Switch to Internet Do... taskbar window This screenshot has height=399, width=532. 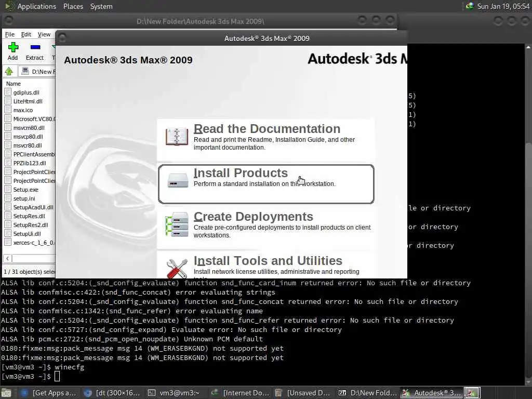point(240,393)
